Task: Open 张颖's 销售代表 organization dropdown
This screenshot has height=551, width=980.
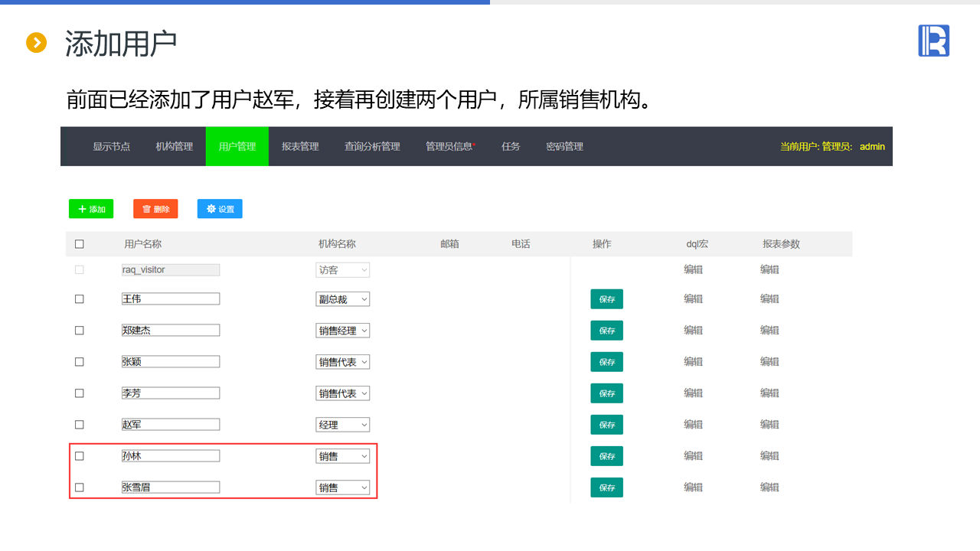Action: pyautogui.click(x=343, y=362)
